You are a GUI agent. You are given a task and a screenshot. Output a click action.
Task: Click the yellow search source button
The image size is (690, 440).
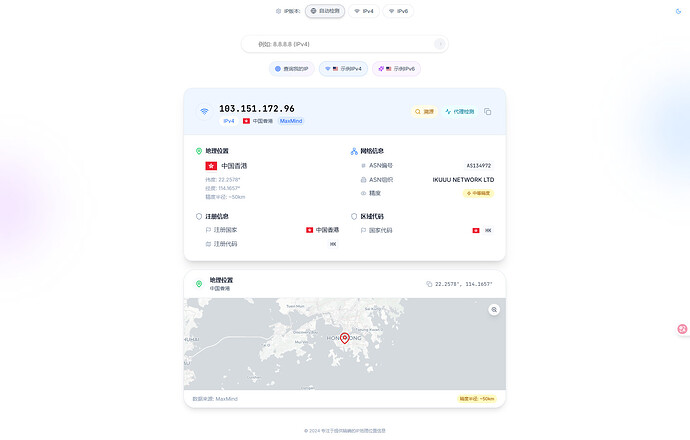[x=424, y=112]
